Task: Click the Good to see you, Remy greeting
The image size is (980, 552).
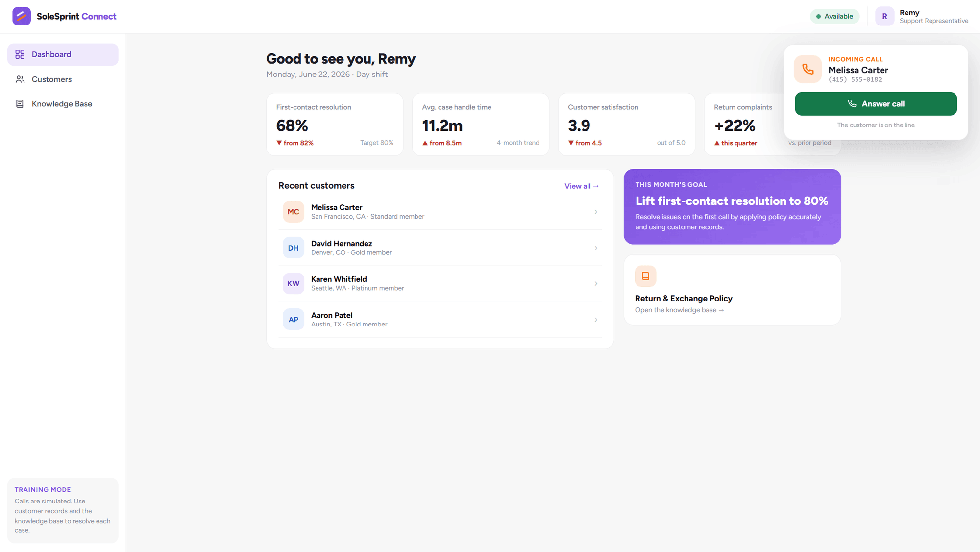Action: [x=341, y=59]
